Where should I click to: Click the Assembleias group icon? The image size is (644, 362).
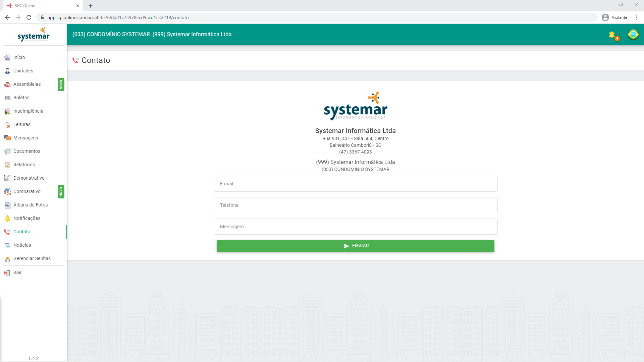tap(7, 84)
